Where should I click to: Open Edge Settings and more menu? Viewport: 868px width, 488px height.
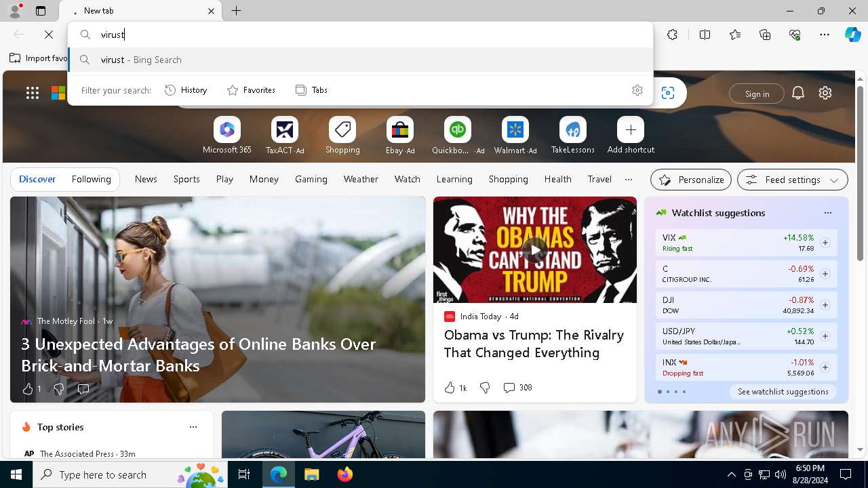coord(825,35)
